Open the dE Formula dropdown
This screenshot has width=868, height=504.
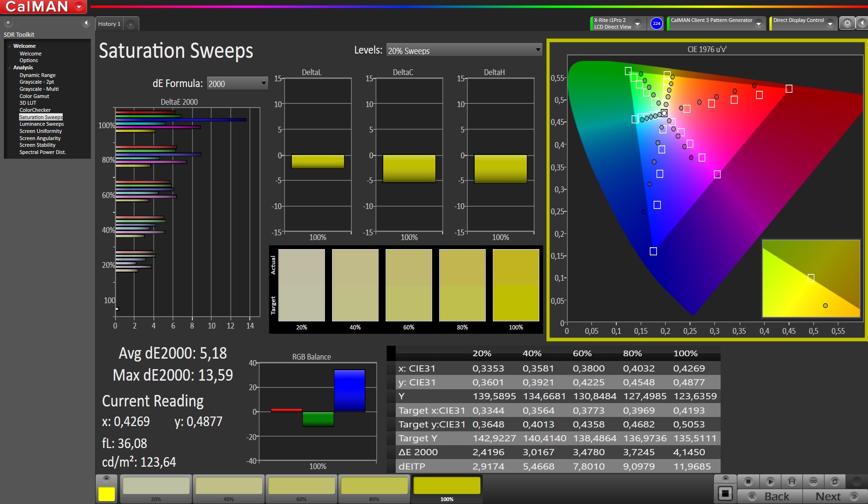point(237,84)
